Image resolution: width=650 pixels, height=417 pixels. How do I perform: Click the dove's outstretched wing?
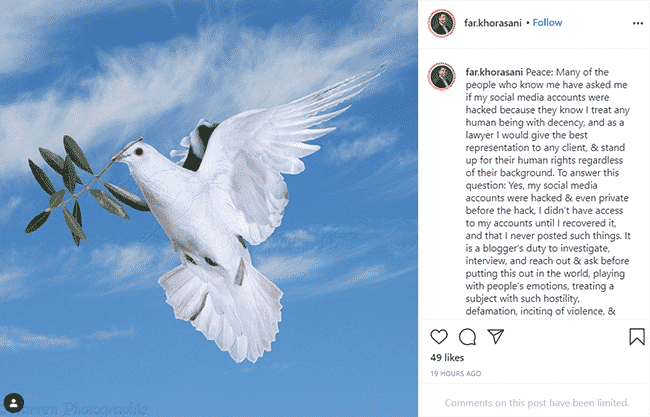[290, 137]
